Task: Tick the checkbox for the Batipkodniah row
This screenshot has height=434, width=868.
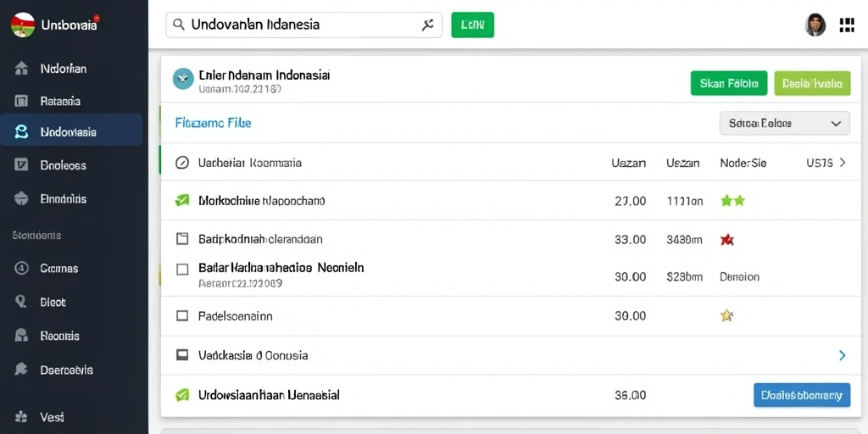Action: point(181,239)
